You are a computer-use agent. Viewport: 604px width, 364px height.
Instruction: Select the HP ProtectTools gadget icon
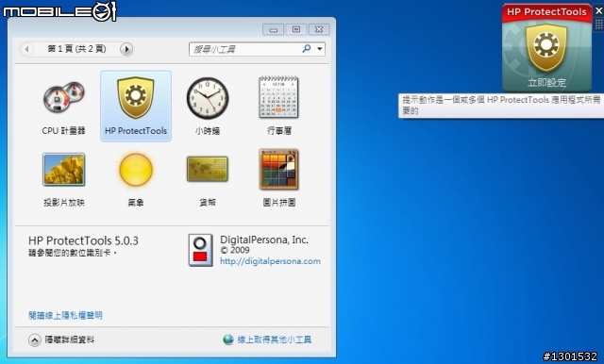(136, 97)
